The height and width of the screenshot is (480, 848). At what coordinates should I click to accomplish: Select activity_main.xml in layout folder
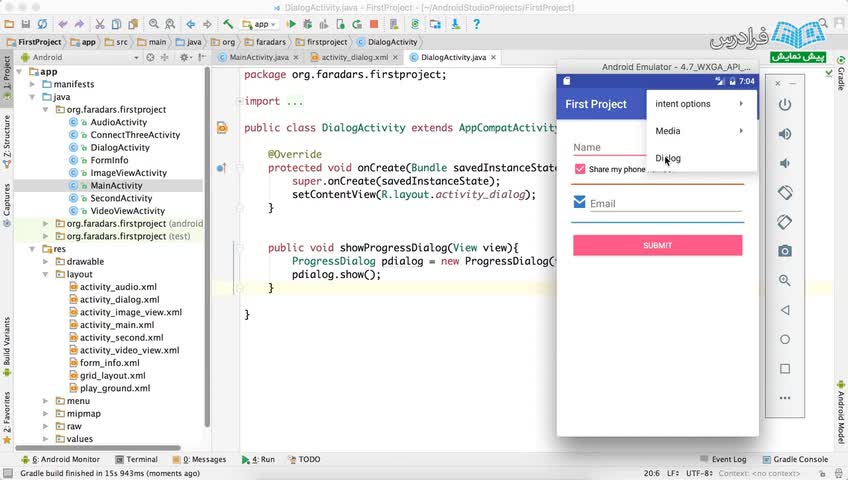tap(117, 325)
